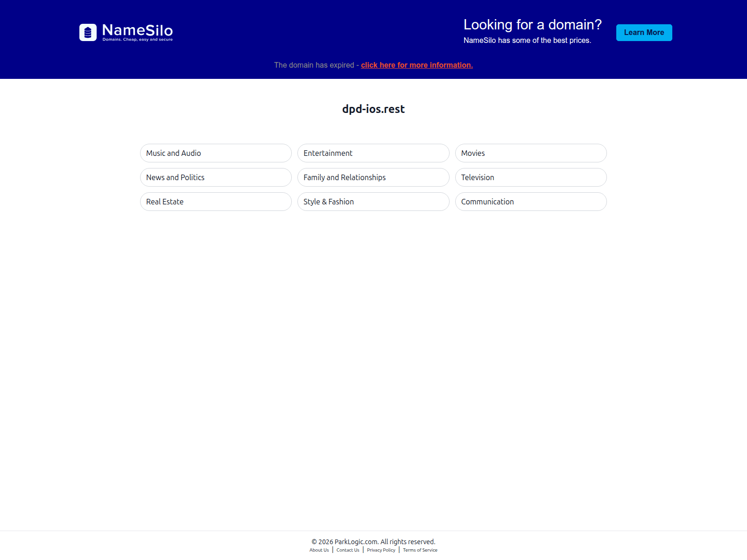747x560 pixels.
Task: Choose the Movies category
Action: pos(531,153)
